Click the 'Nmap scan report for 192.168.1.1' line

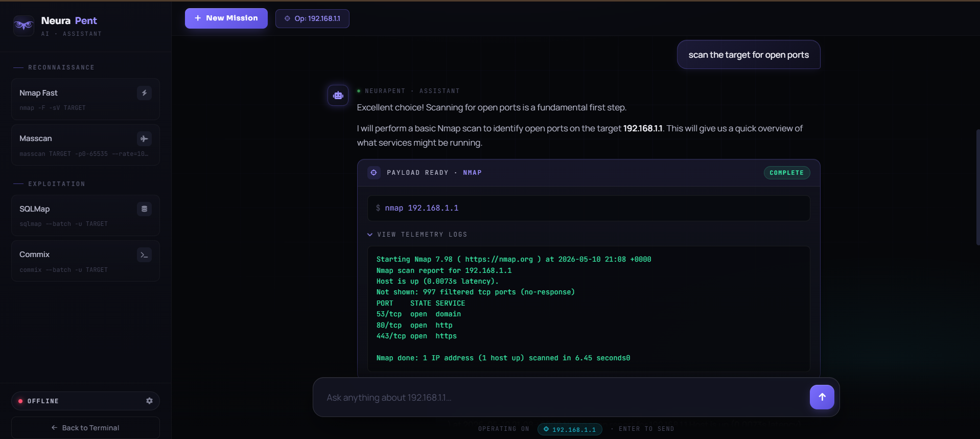coord(444,271)
